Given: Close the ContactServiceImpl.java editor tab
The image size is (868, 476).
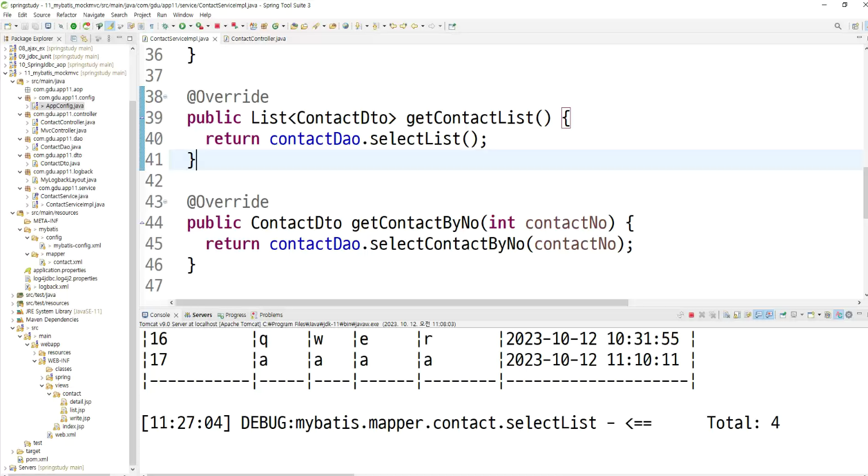Looking at the screenshot, I should coord(215,39).
